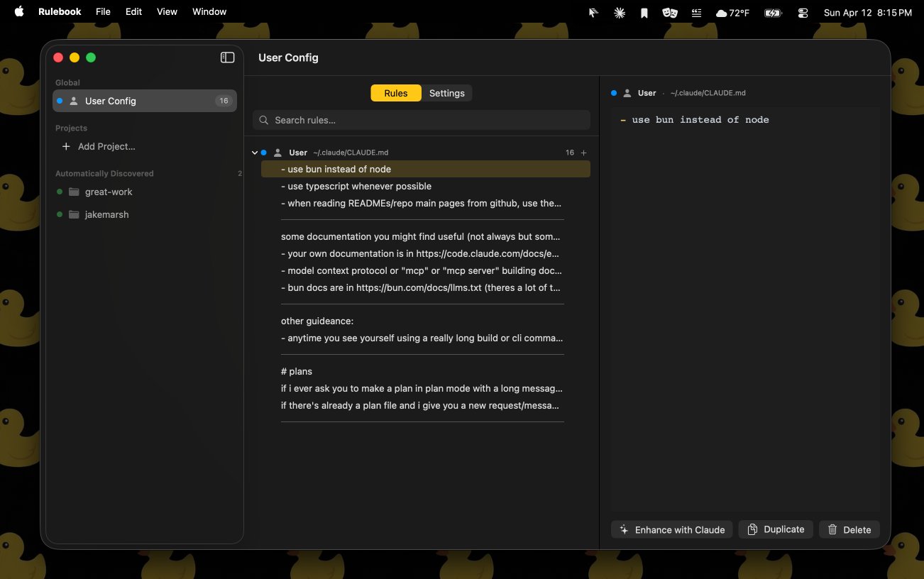This screenshot has width=924, height=579.
Task: Click the jakemarsh folder icon
Action: coord(74,214)
